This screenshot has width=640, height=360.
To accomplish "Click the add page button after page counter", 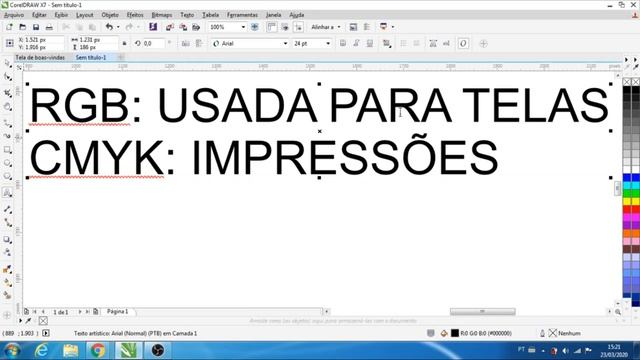I will (96, 311).
